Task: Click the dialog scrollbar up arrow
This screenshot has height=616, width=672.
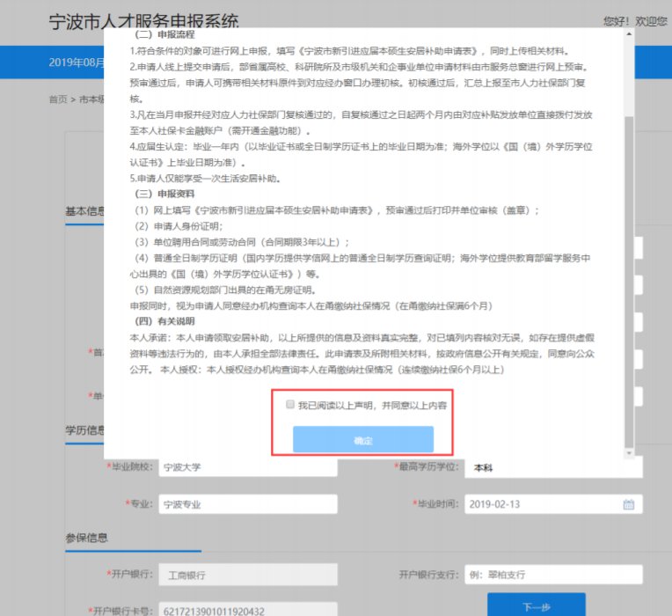Action: tap(629, 33)
